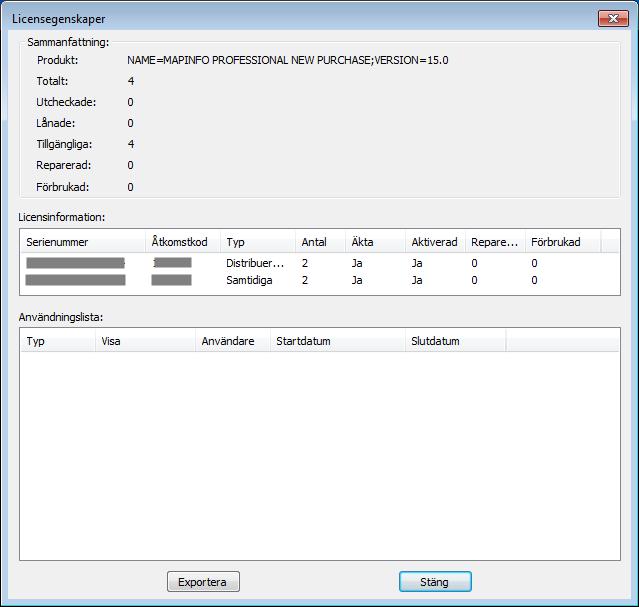
Task: Click the Produkt label
Action: [x=57, y=60]
